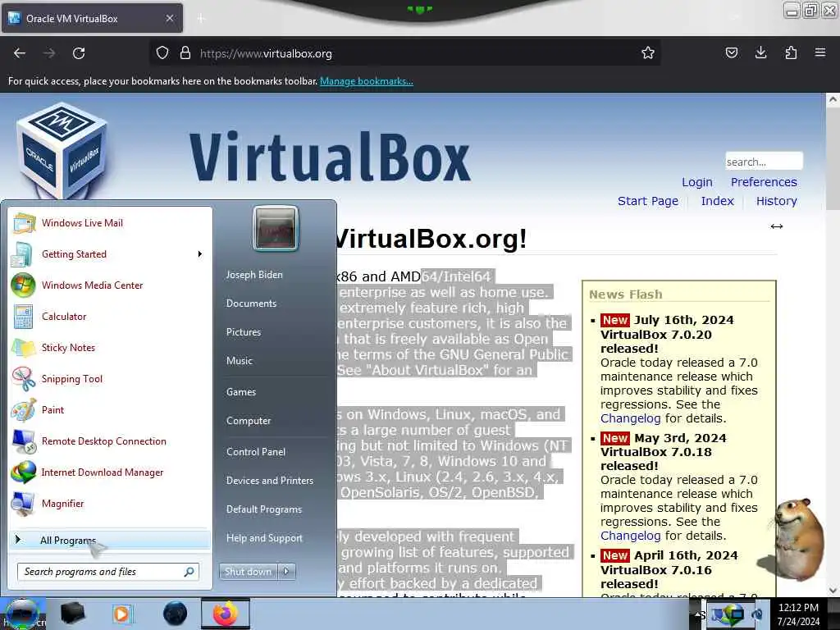Click the scrollbar down arrow
Viewport: 840px width, 630px height.
(833, 591)
